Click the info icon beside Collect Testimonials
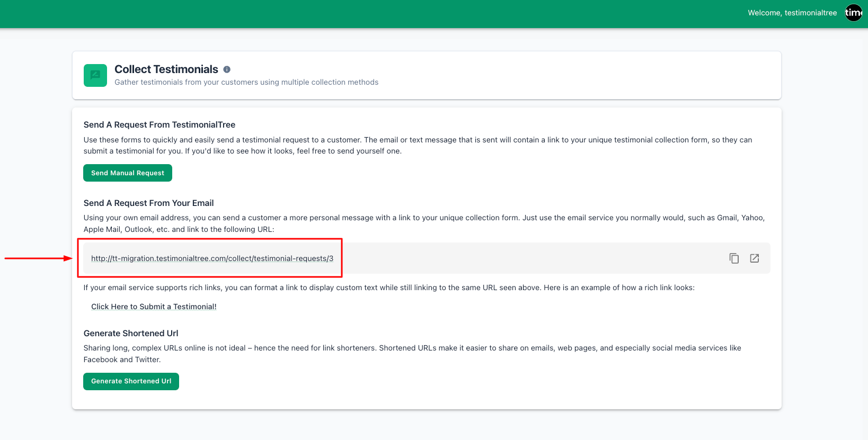This screenshot has width=868, height=440. click(227, 69)
